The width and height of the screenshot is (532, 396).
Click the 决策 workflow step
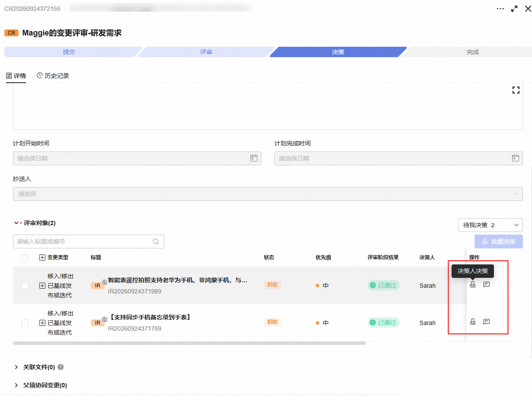click(x=338, y=52)
